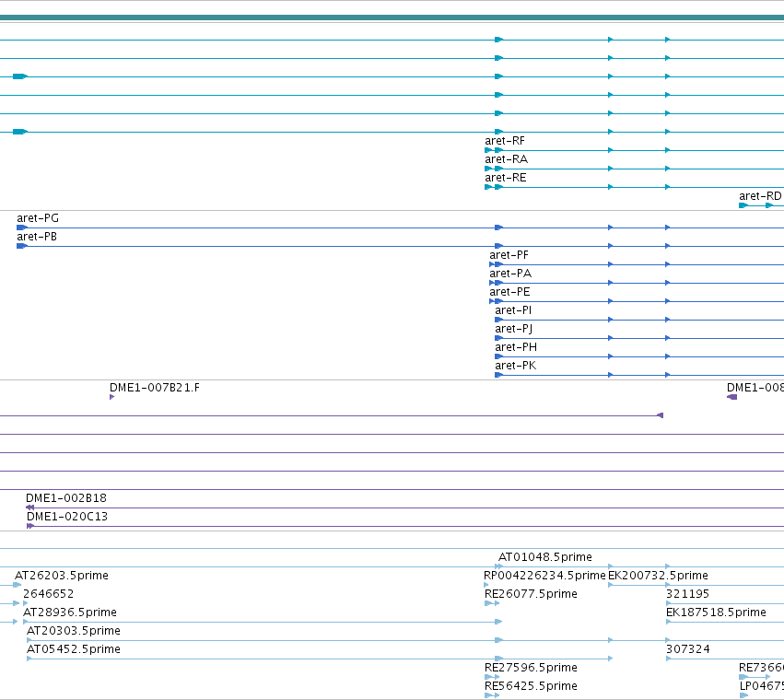Click the DME1-020C13 right-pointing arrow glyph
This screenshot has height=700, width=784.
click(30, 526)
